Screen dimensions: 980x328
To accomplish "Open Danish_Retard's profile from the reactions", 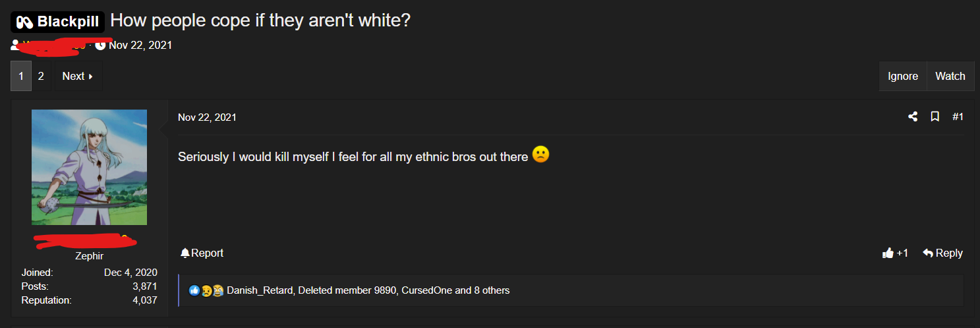I will (260, 290).
